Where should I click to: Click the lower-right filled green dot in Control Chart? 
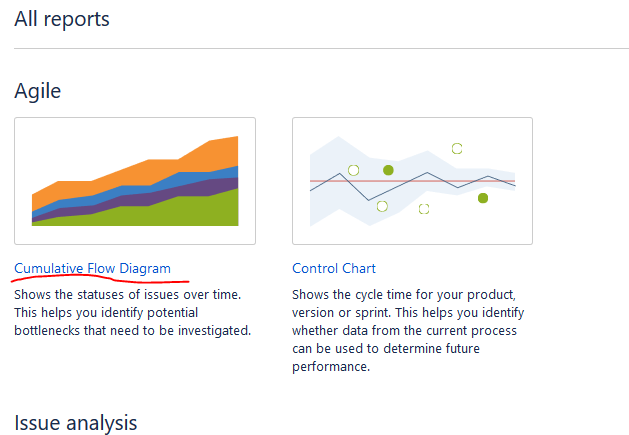click(483, 198)
